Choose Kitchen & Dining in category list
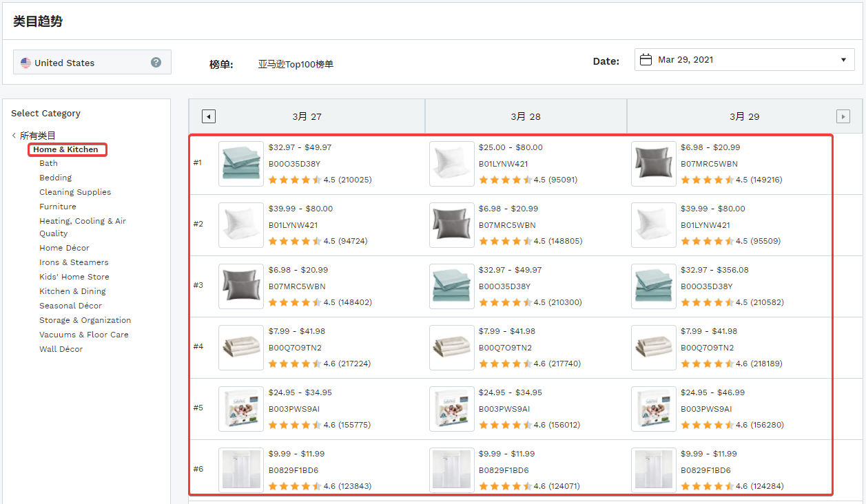Screen dimensions: 866x504 tap(72, 291)
